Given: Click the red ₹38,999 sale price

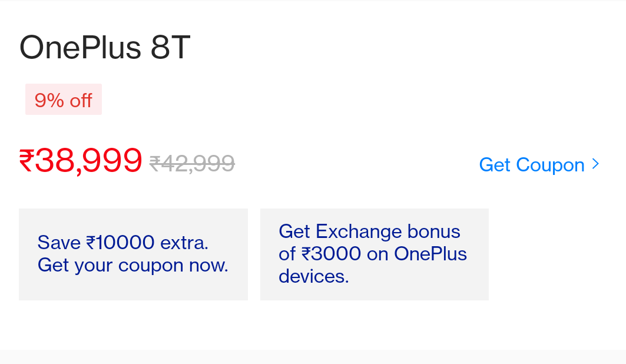Looking at the screenshot, I should coord(81,160).
